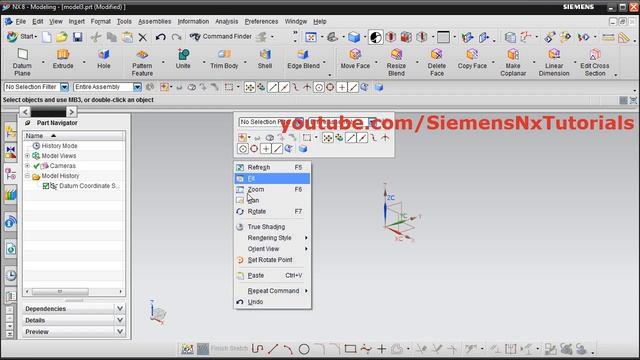Choose Set Rotate Point option

(x=272, y=260)
